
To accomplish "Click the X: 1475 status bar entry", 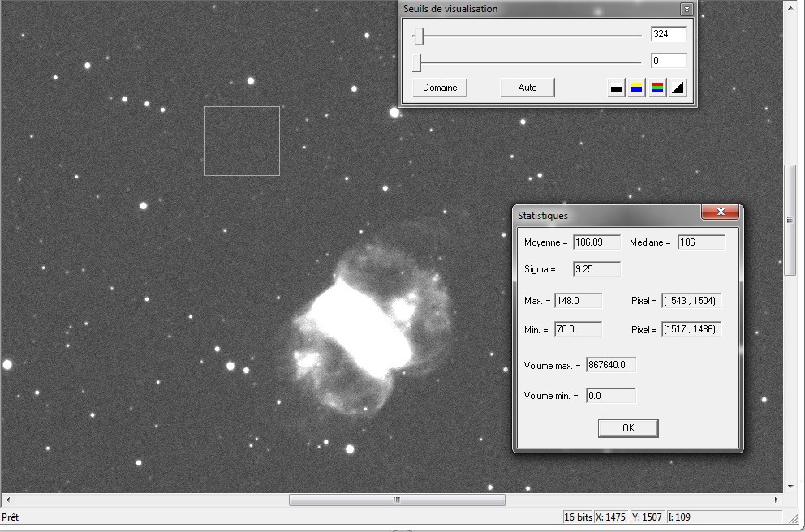I will pos(611,517).
